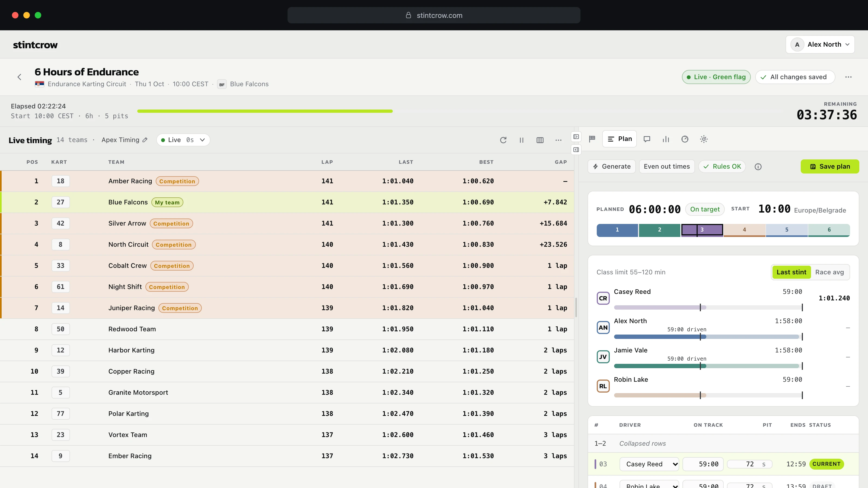Click the upper panel collapse icon
This screenshot has height=488, width=868.
tap(576, 137)
